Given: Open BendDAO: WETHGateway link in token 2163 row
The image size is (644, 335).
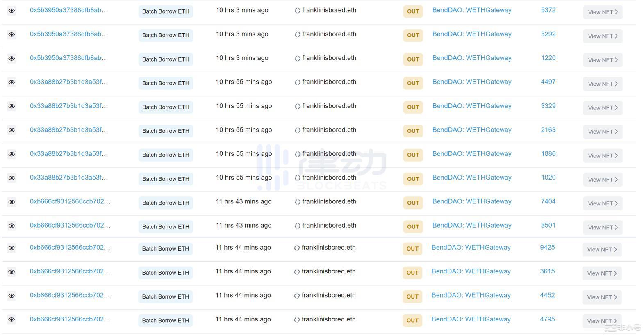Looking at the screenshot, I should [472, 130].
